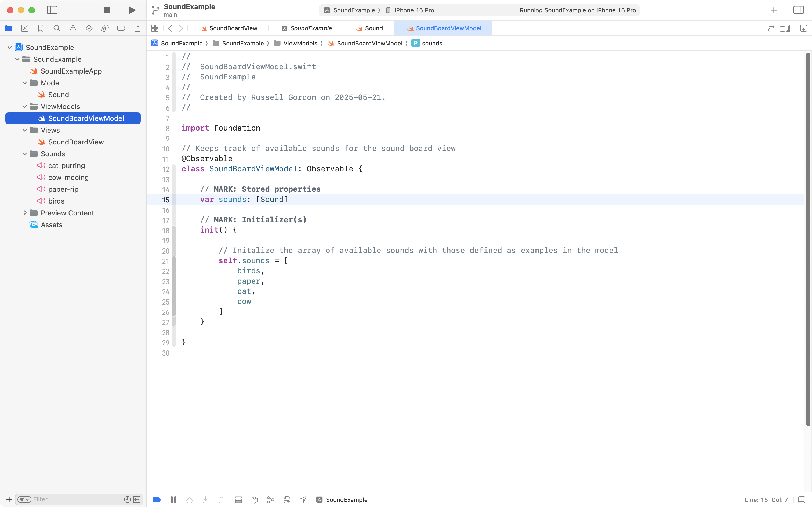Click the Debug View Hierarchy icon
Image resolution: width=812 pixels, height=507 pixels.
coord(255,500)
